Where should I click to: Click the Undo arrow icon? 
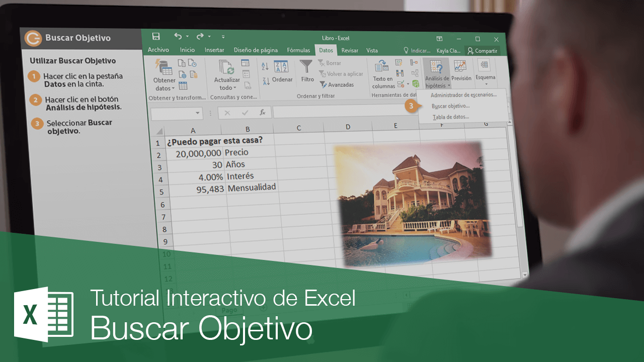(x=178, y=36)
